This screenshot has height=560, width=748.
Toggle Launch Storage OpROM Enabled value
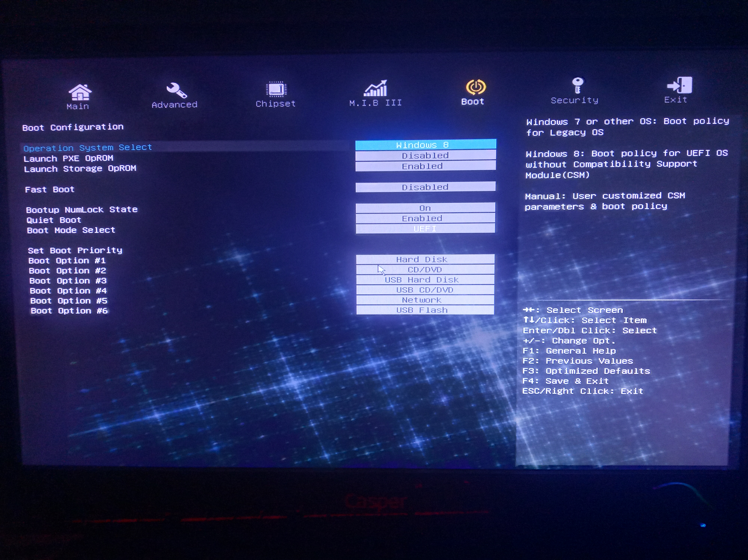pos(425,166)
